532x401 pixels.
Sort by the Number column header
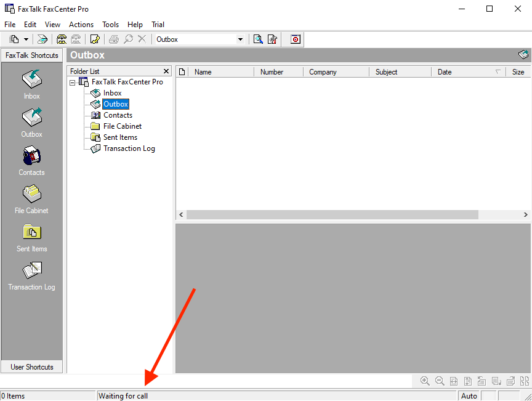tap(278, 72)
